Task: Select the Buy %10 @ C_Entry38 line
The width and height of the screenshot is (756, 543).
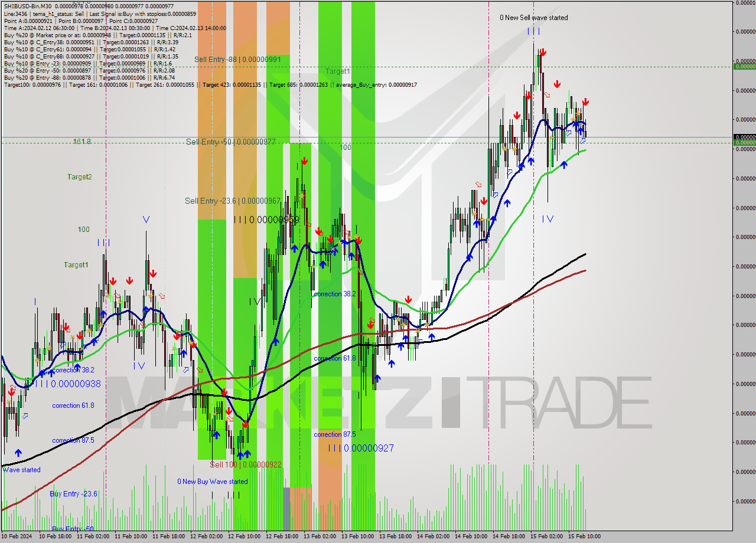Action: (x=92, y=42)
